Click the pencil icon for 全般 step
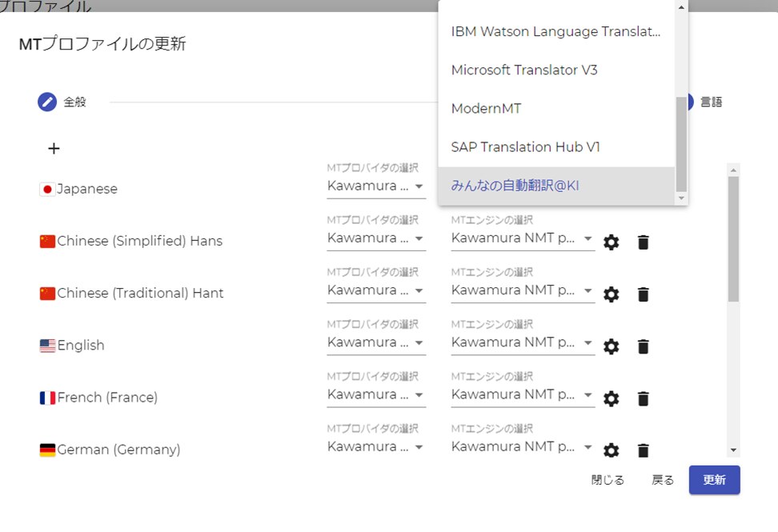This screenshot has width=778, height=532. 47,102
